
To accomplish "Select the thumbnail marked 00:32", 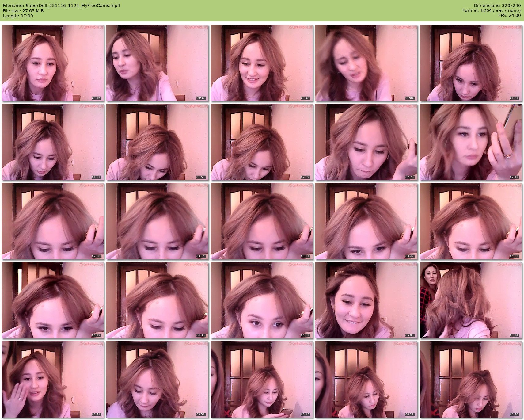I will (157, 63).
